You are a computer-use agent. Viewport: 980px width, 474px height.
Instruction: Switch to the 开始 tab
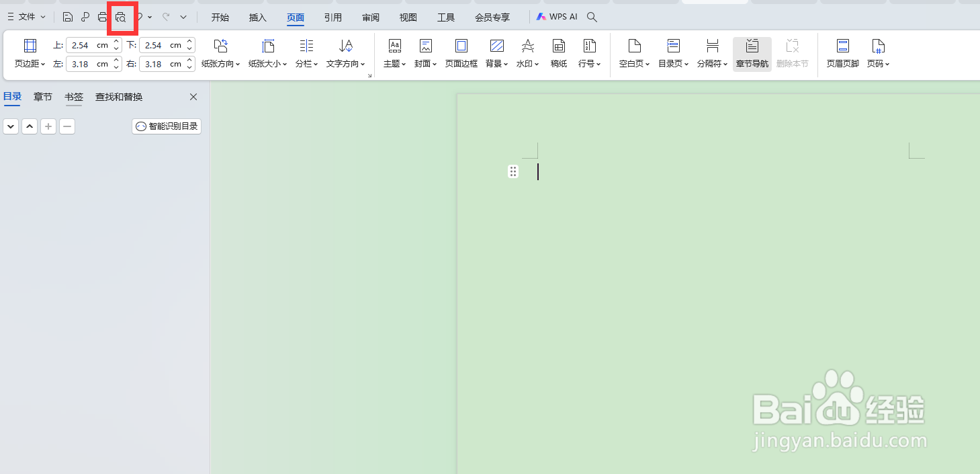click(x=220, y=17)
